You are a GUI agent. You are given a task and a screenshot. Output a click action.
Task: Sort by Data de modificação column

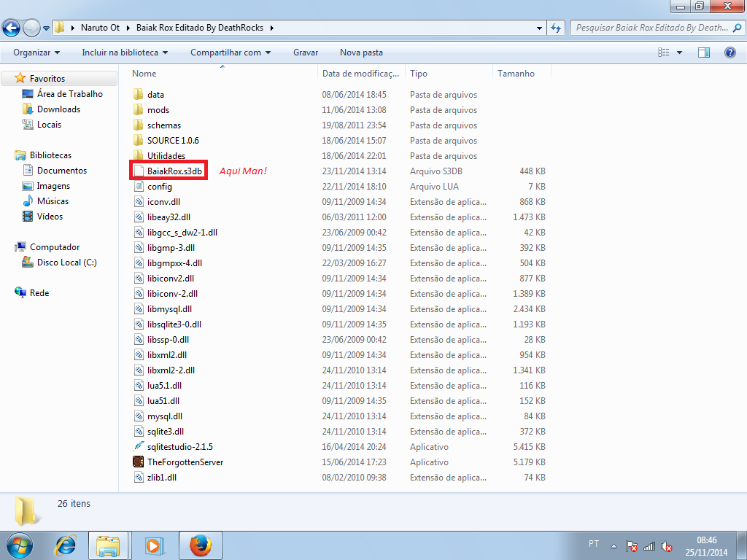[x=361, y=74]
